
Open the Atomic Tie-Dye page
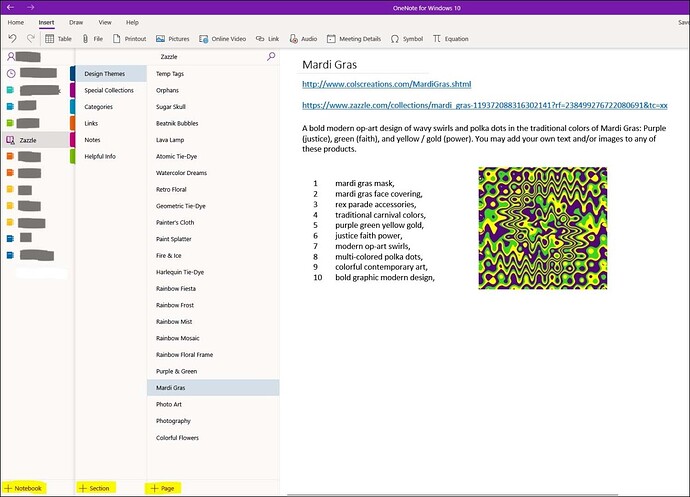213,156
